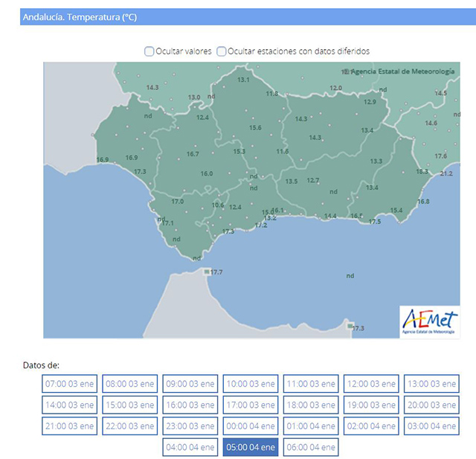The height and width of the screenshot is (459, 476).
Task: Select the 03:00 04 ene time
Action: tap(431, 426)
